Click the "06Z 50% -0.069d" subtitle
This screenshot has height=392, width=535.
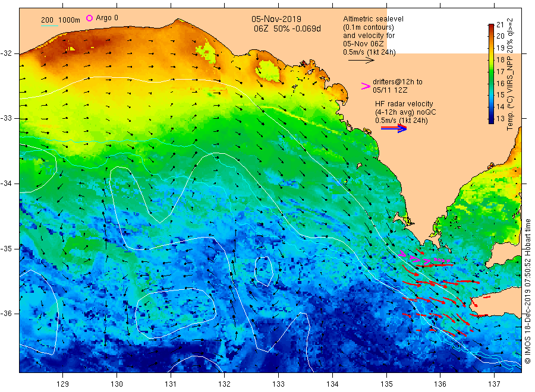[287, 29]
